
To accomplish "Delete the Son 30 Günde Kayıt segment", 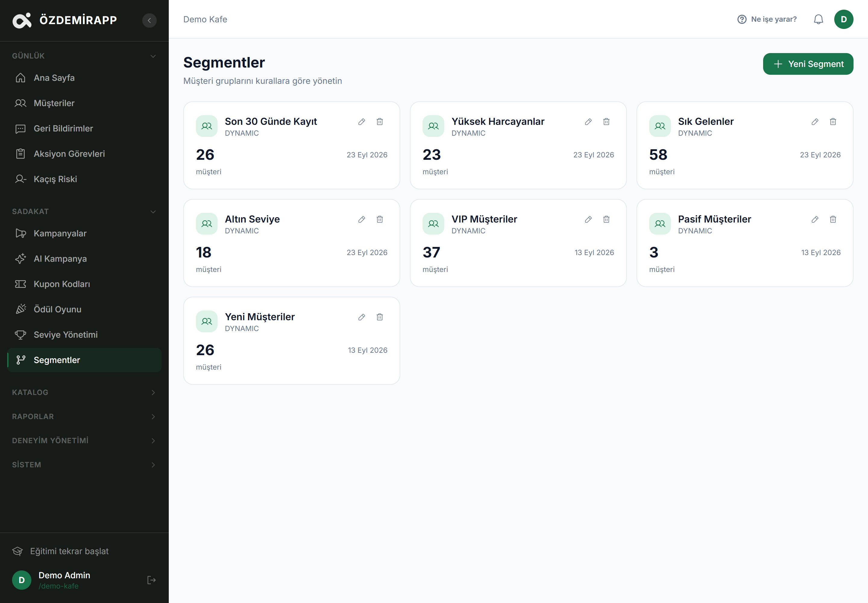I will click(x=380, y=122).
